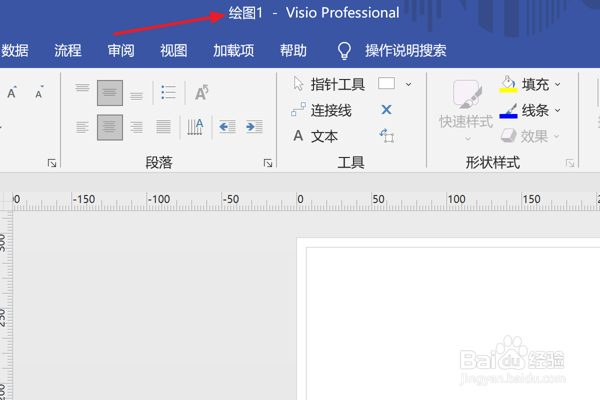Viewport: 600px width, 400px height.
Task: Apply bullet list formatting
Action: pos(168,92)
